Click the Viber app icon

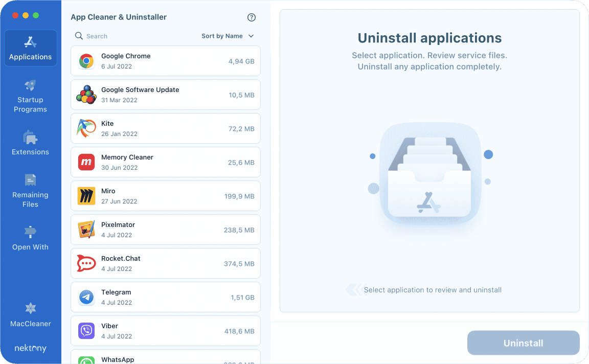pyautogui.click(x=86, y=331)
